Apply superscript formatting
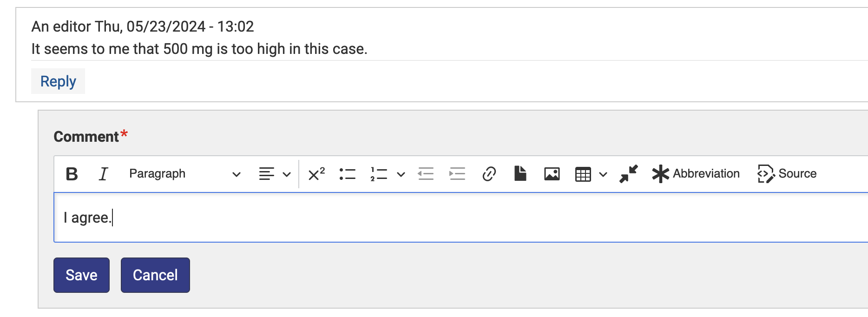 coord(316,174)
